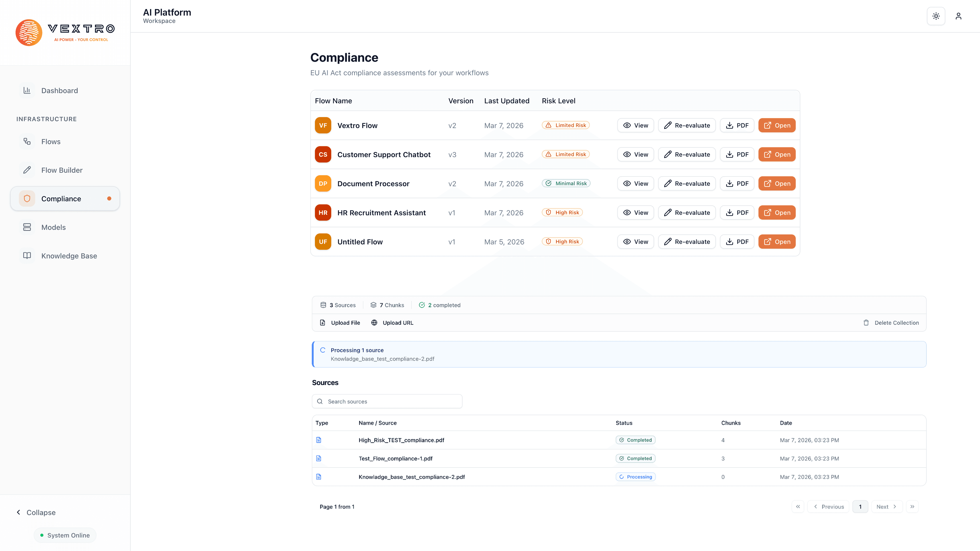This screenshot has width=980, height=551.
Task: Jump to last page of sources
Action: pyautogui.click(x=912, y=506)
